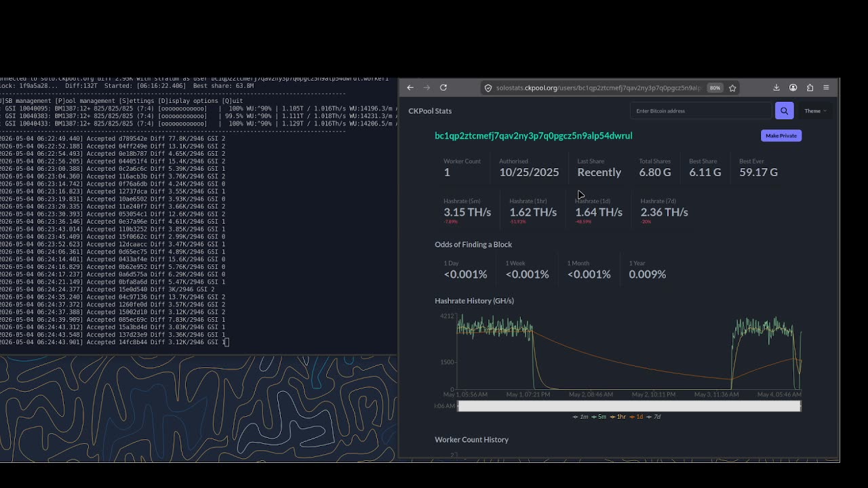Click the Accepted d789542e share line
This screenshot has height=488, width=868.
(x=113, y=139)
